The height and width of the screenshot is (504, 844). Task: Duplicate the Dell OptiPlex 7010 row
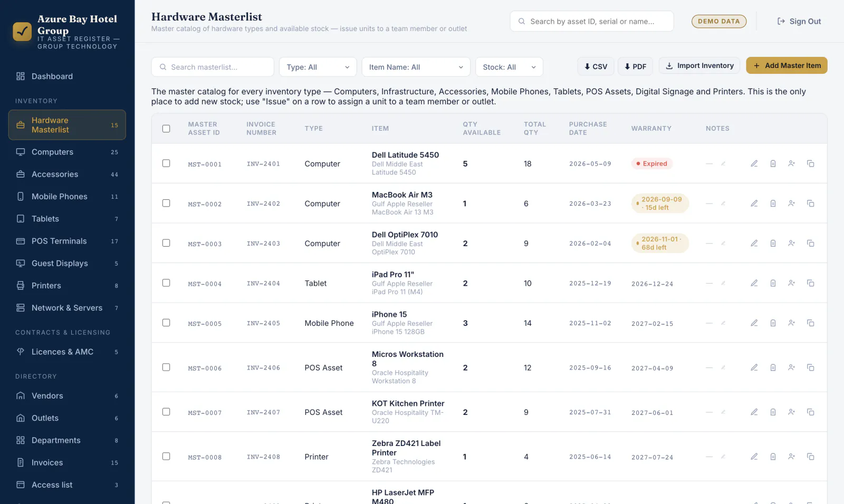coord(811,244)
